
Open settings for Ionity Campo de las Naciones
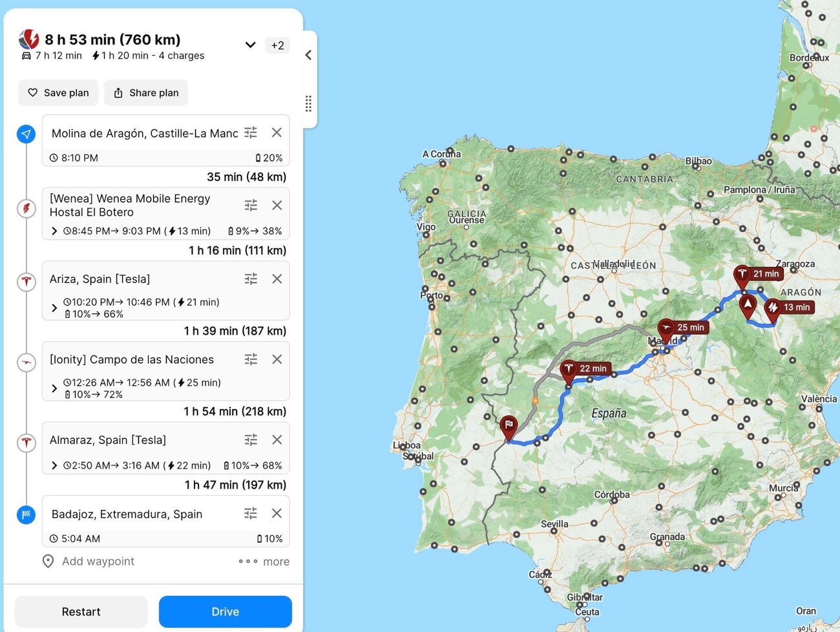point(251,359)
